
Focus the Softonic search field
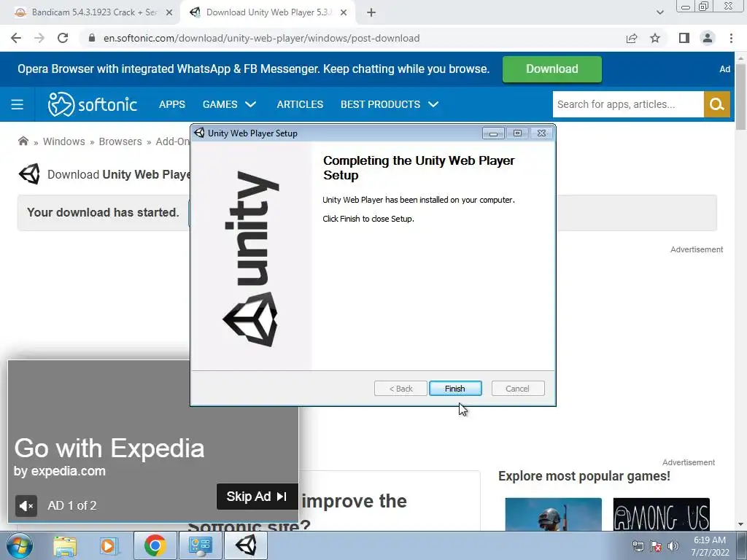[x=628, y=104]
